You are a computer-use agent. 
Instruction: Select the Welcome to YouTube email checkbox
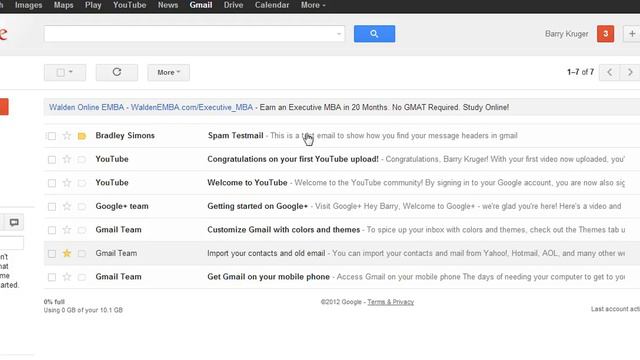[x=52, y=183]
